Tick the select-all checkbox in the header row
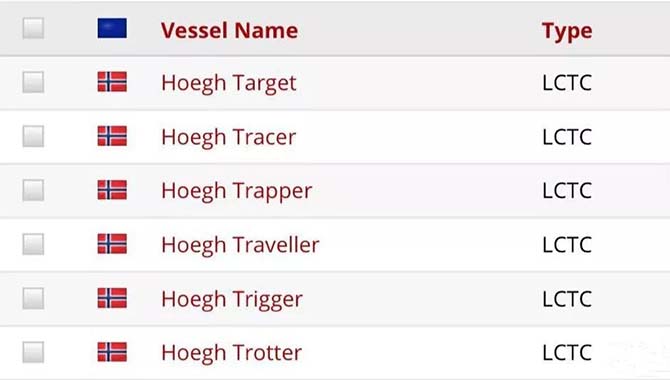 coord(33,28)
